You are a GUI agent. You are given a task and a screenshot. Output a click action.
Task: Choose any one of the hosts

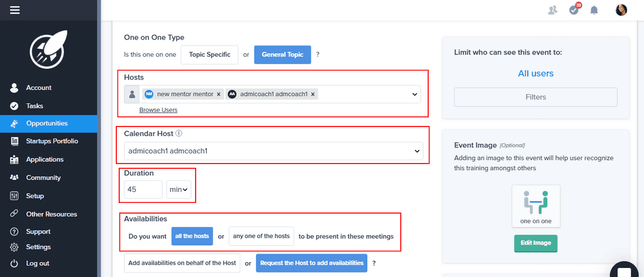click(261, 236)
